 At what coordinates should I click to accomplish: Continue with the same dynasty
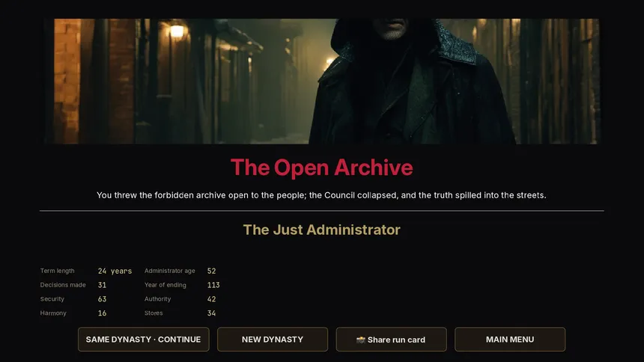click(x=143, y=340)
